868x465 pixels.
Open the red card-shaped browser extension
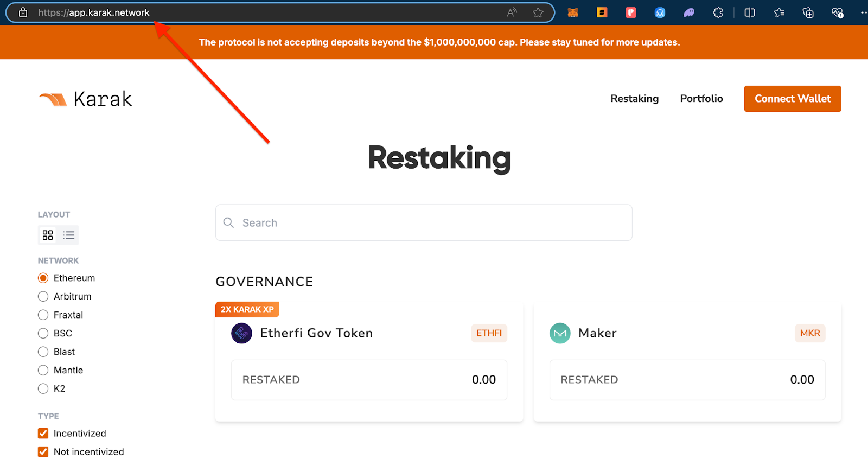click(x=631, y=12)
